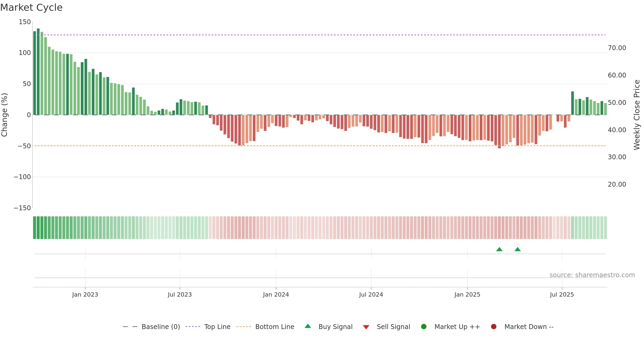Toggle the Market Down -- legend entry

522,327
